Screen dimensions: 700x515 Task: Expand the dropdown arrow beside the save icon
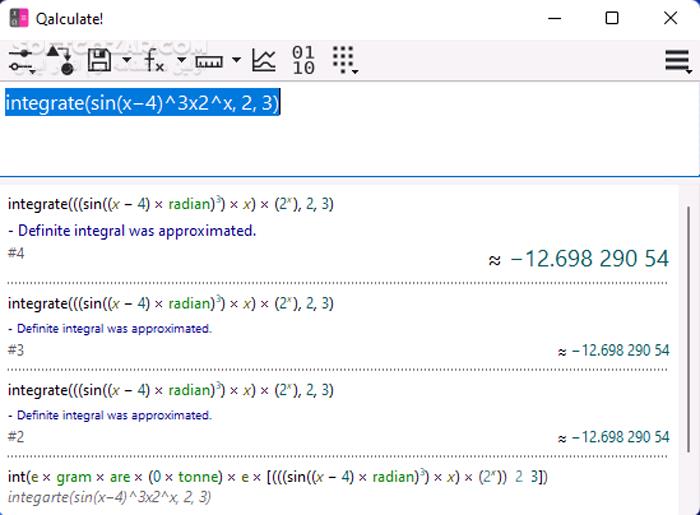126,61
